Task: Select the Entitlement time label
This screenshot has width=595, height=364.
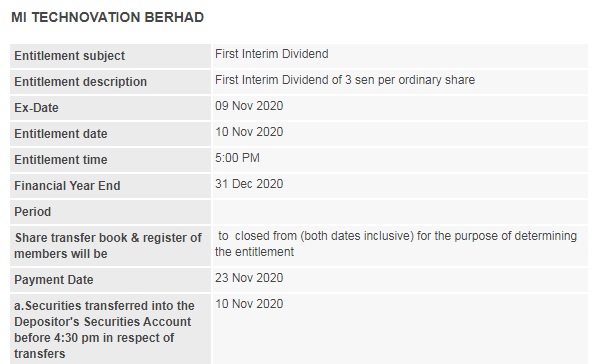Action: click(61, 160)
